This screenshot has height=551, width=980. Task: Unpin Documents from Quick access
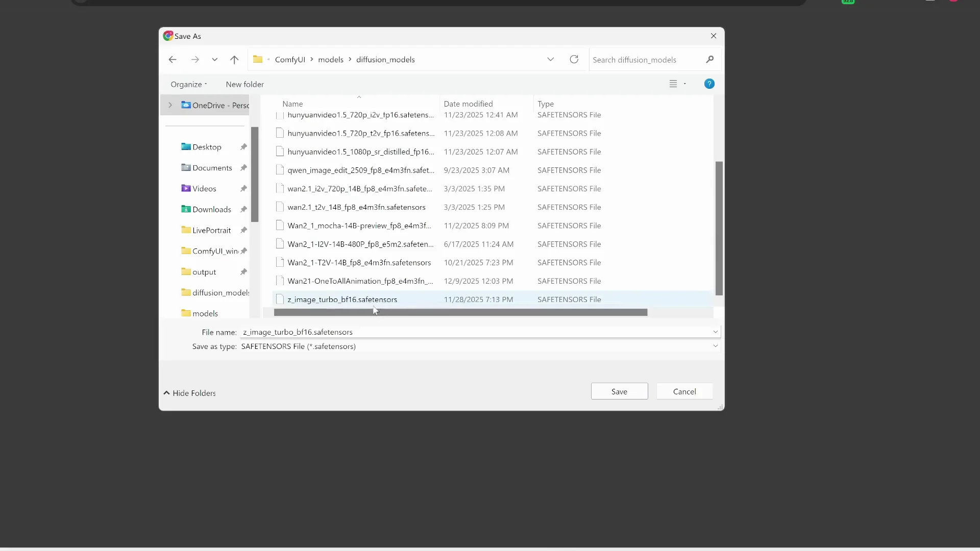click(243, 167)
